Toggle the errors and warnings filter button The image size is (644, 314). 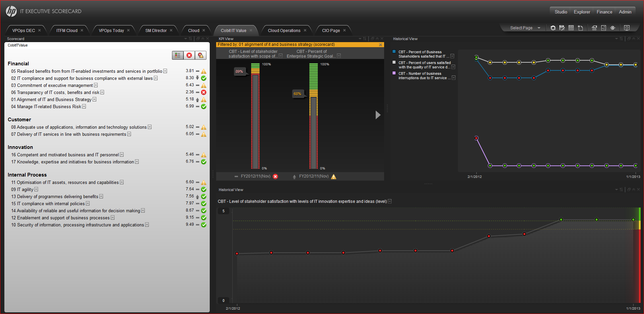201,55
